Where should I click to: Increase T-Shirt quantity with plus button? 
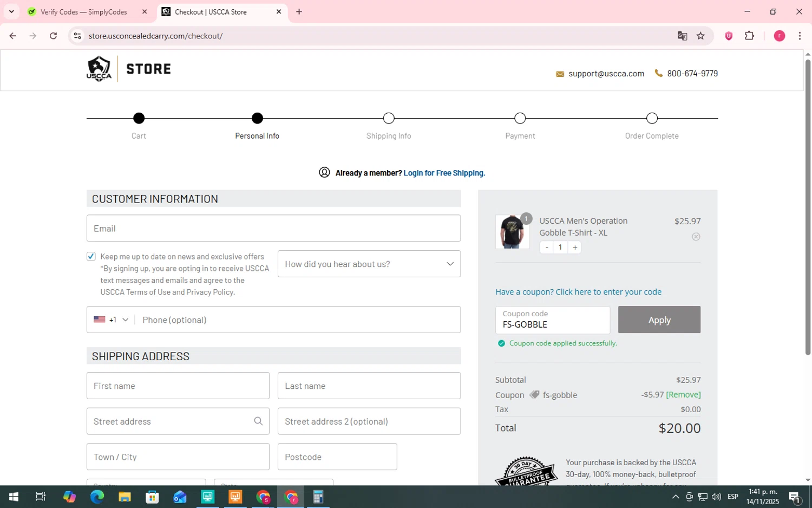pos(575,248)
